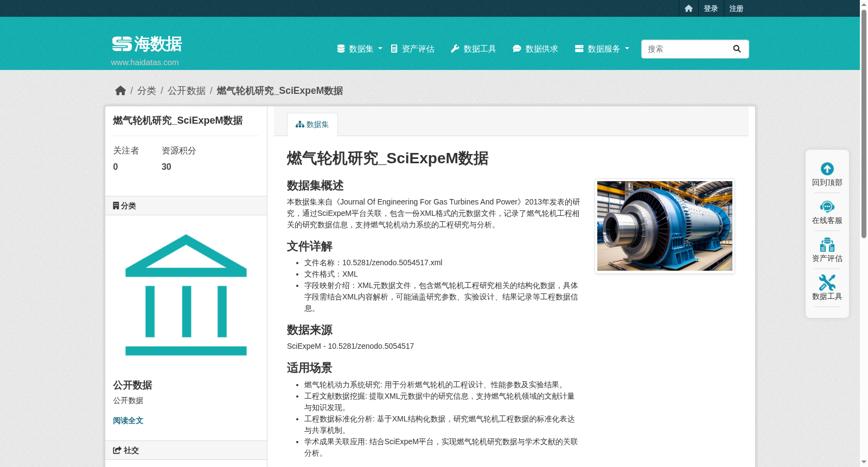Image resolution: width=868 pixels, height=467 pixels.
Task: Click the 文件详解 heading
Action: [x=310, y=246]
